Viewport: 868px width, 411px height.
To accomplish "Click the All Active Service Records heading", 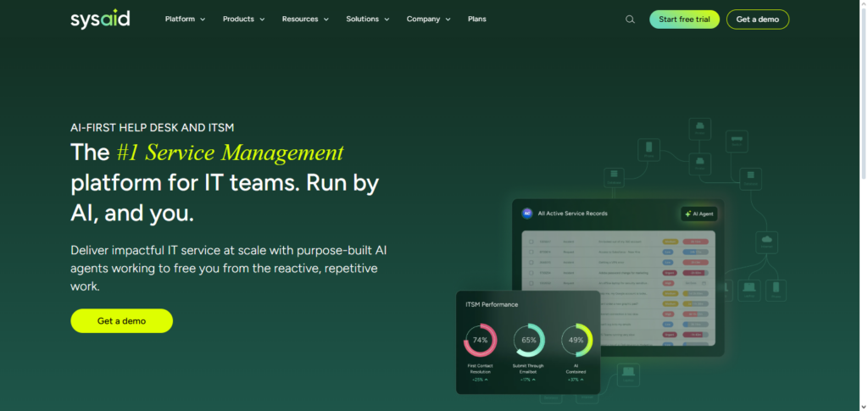I will coord(572,214).
